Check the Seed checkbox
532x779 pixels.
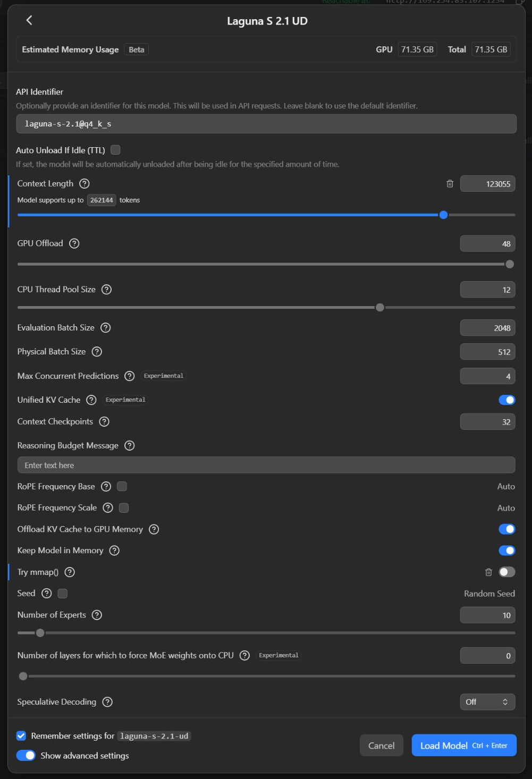(x=63, y=594)
